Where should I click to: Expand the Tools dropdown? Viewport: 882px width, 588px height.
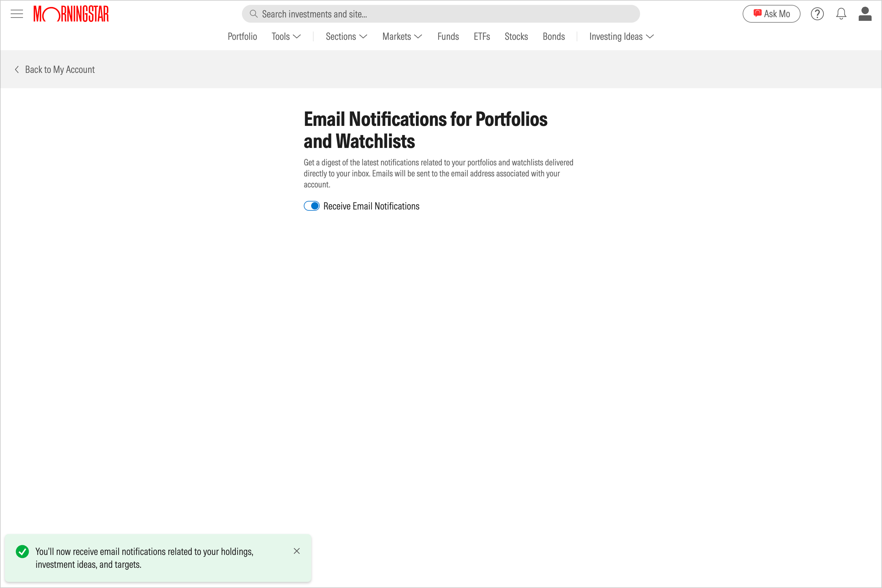pyautogui.click(x=286, y=36)
